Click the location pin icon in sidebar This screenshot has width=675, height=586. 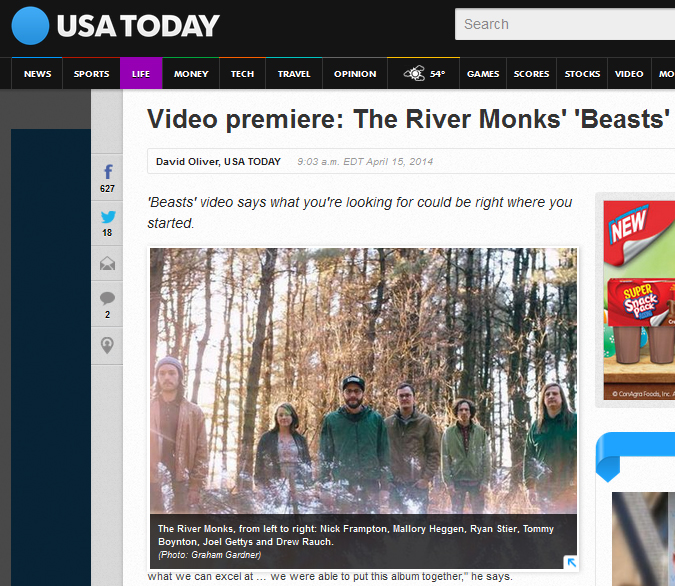pyautogui.click(x=107, y=345)
